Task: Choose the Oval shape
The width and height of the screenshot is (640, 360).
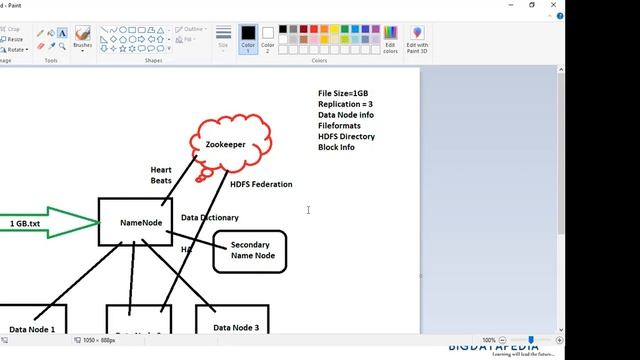Action: coord(123,30)
